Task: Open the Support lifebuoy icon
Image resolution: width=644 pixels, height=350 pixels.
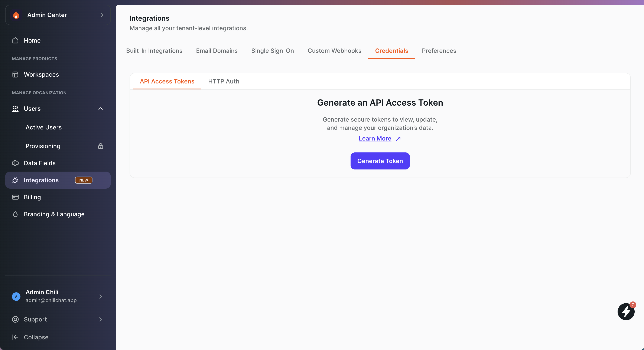Action: (x=15, y=319)
